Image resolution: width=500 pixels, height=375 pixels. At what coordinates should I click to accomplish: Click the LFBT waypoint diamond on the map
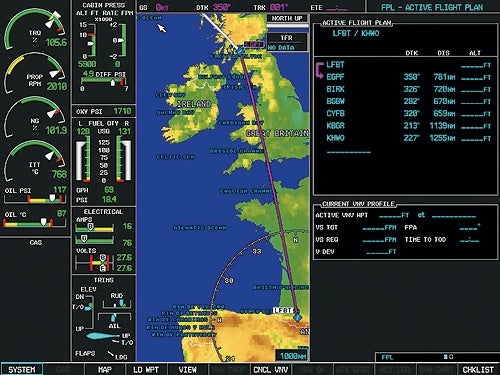297,317
